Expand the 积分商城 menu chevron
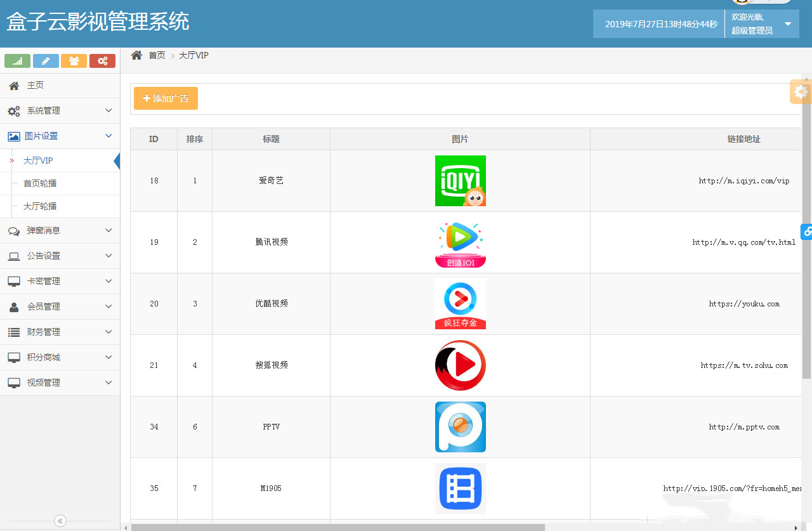 pos(108,357)
